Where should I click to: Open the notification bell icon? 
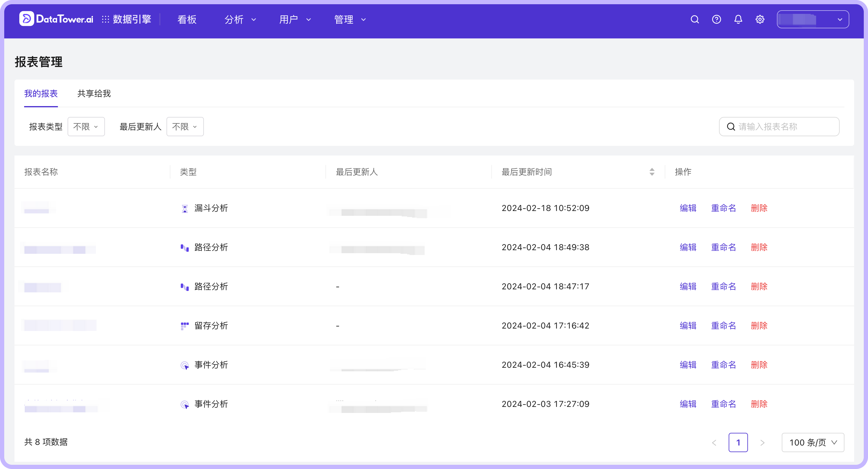738,19
